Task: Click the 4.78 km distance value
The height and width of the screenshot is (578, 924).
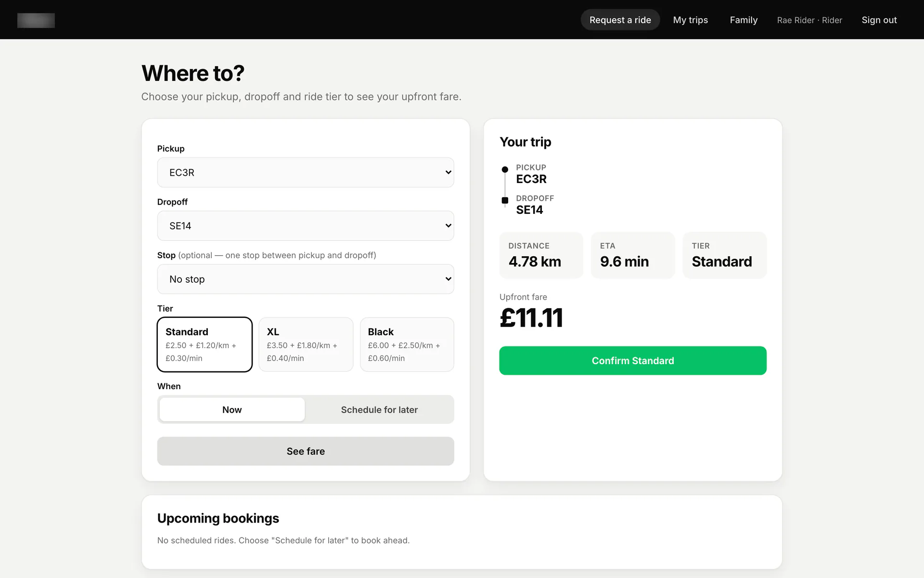Action: pyautogui.click(x=535, y=262)
